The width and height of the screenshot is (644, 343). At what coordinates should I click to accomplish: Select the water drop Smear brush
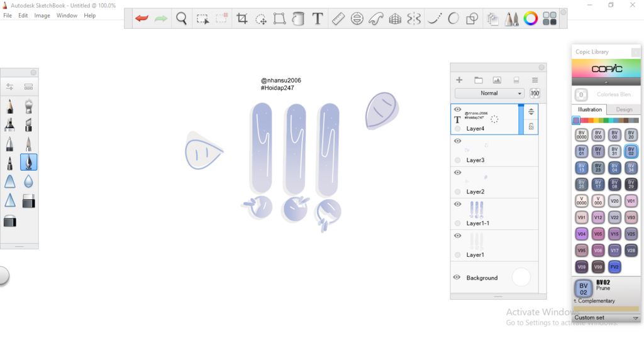28,181
